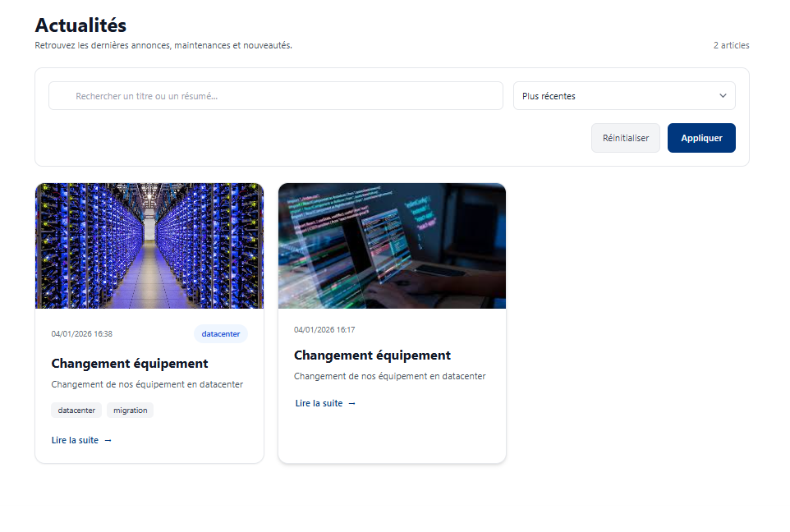The height and width of the screenshot is (532, 790).
Task: Click the arrow icon on the second article's link
Action: coord(351,404)
